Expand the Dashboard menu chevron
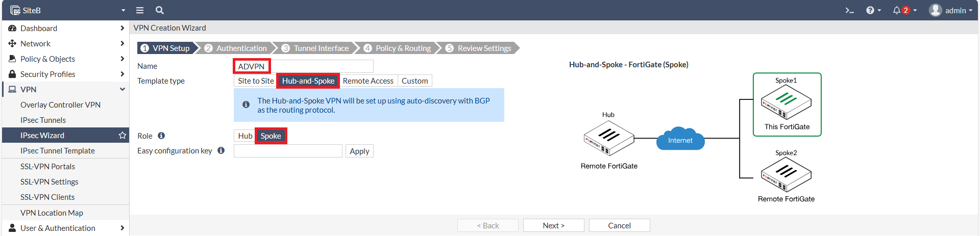980x236 pixels. 122,28
